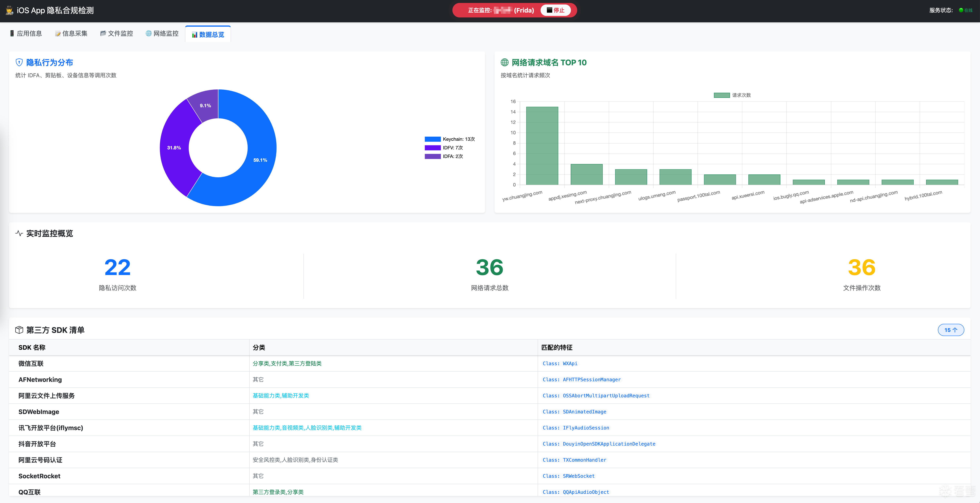Click the globe icon beside 网络请求域名 TOP 10

tap(504, 63)
